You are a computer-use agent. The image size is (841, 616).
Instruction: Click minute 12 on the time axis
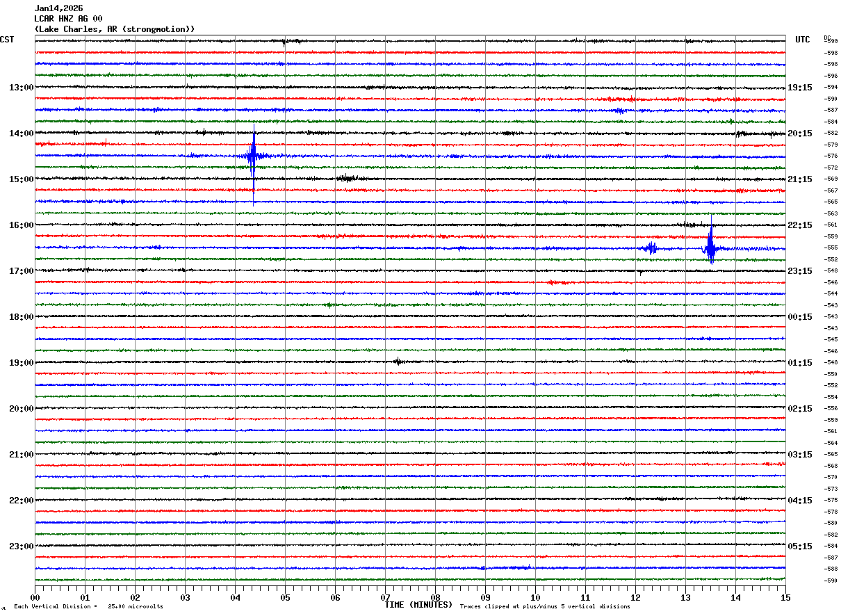click(636, 597)
